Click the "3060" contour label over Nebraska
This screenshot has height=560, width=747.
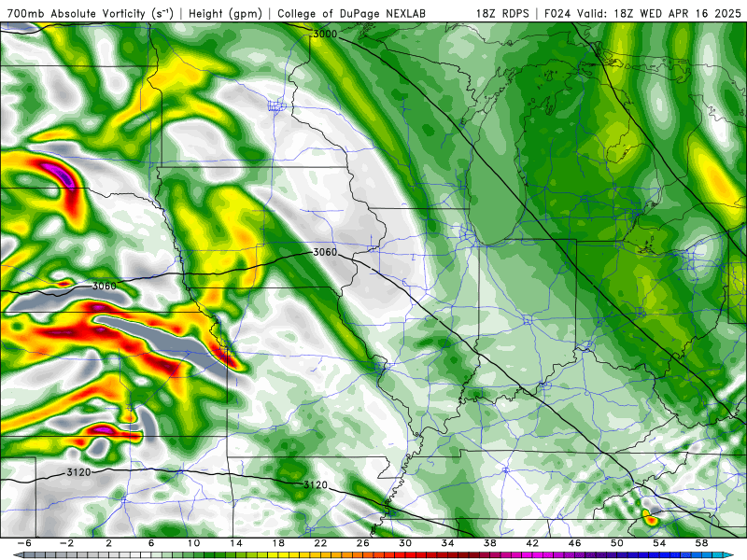[x=105, y=286]
